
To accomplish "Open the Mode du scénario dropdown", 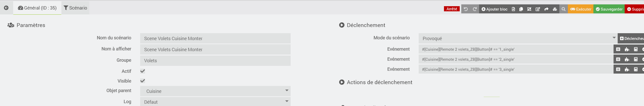I will (x=518, y=38).
